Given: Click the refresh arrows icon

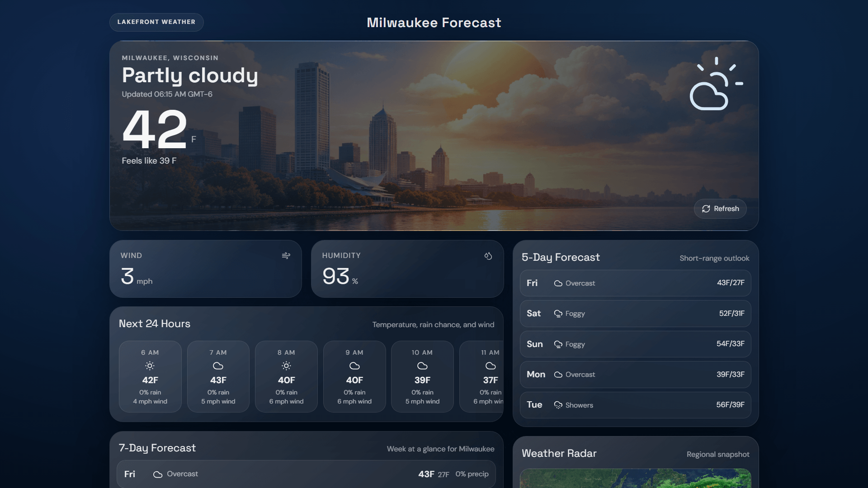Looking at the screenshot, I should tap(706, 209).
